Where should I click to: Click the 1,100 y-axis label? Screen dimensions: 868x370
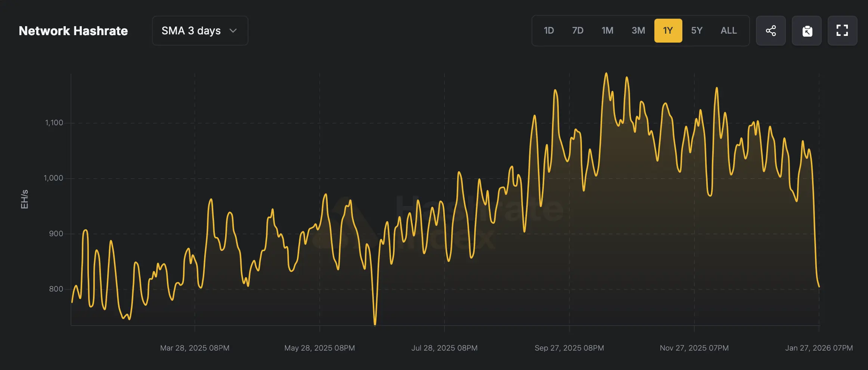coord(54,123)
